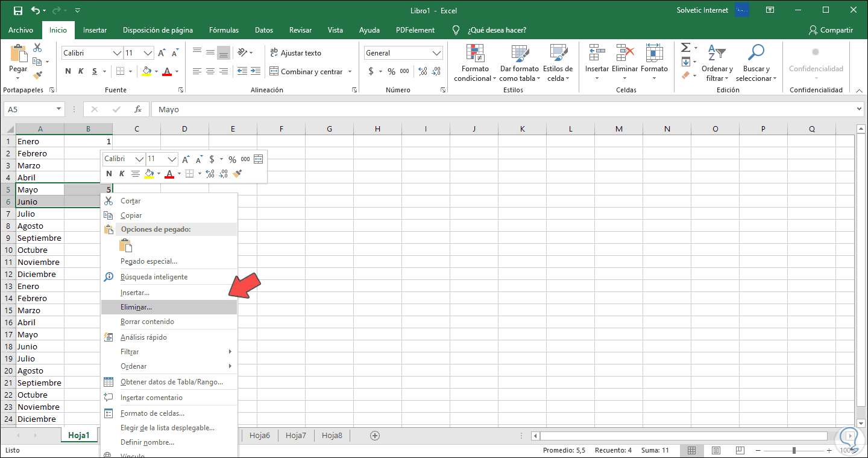Toggle Bold (N) in the ribbon

pos(68,71)
